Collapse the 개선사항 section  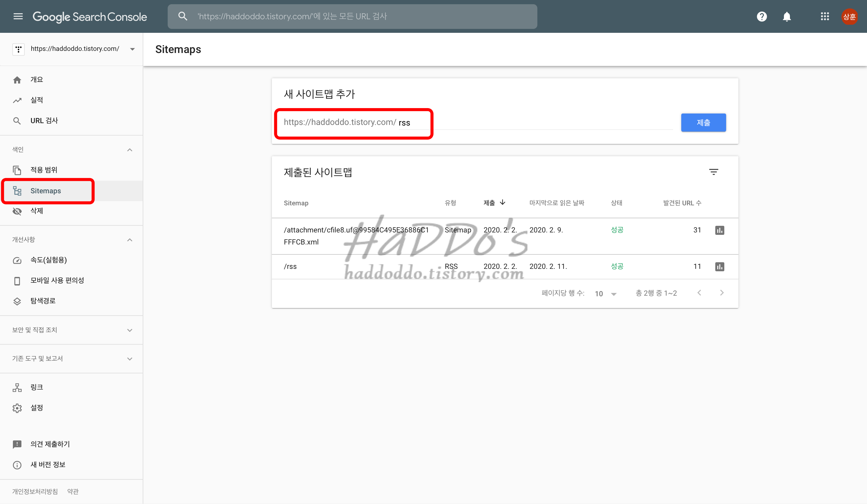click(x=130, y=240)
